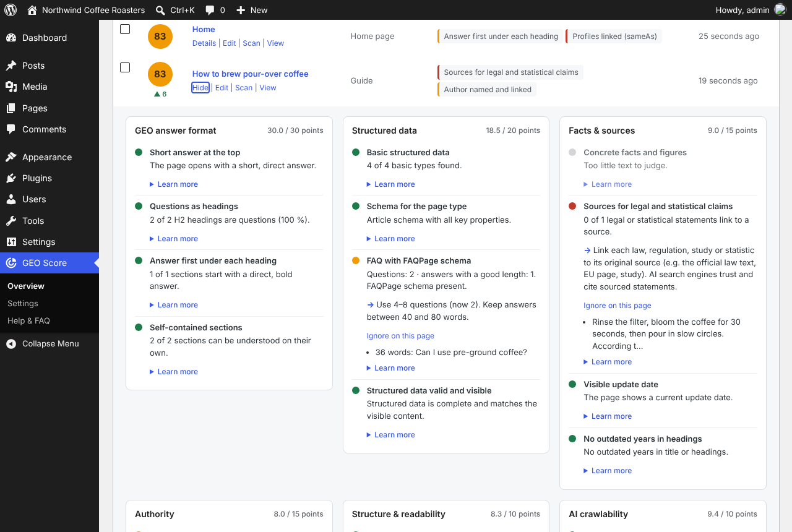Check the box for the Home row

125,29
